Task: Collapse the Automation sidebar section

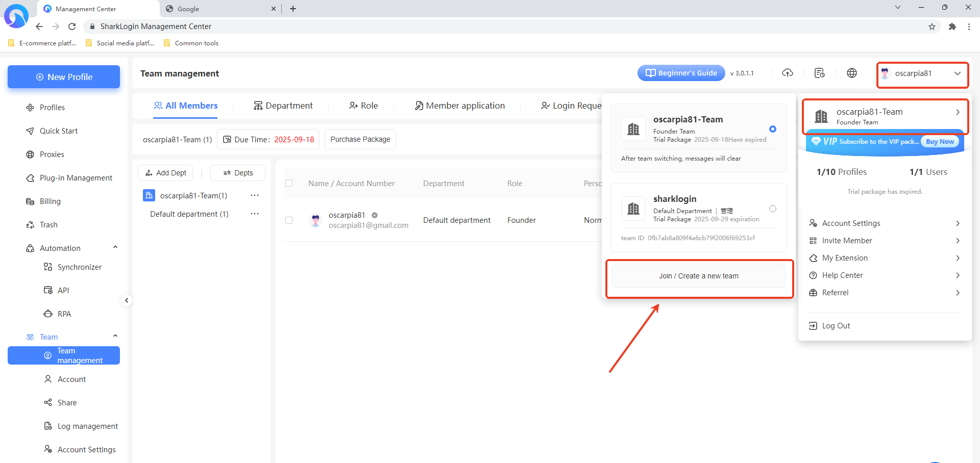Action: (x=115, y=248)
